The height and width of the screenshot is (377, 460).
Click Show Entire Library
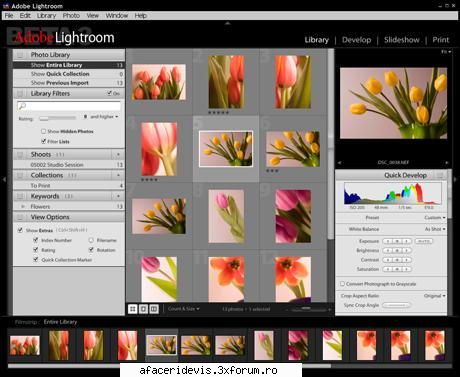click(68, 65)
